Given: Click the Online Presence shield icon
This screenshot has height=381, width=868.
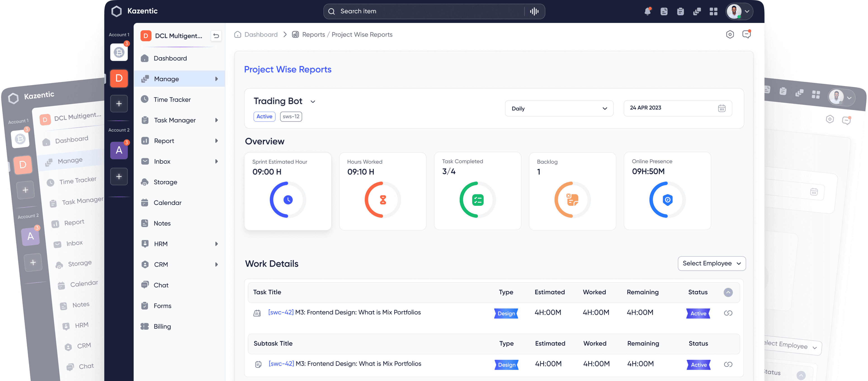Looking at the screenshot, I should 668,200.
